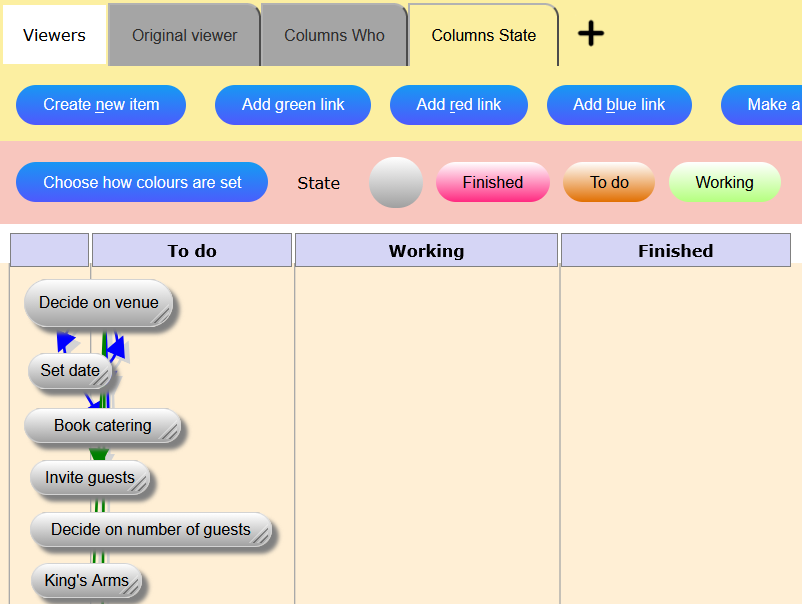Screen dimensions: 802x604
Task: Click Add blue link button
Action: 619,105
